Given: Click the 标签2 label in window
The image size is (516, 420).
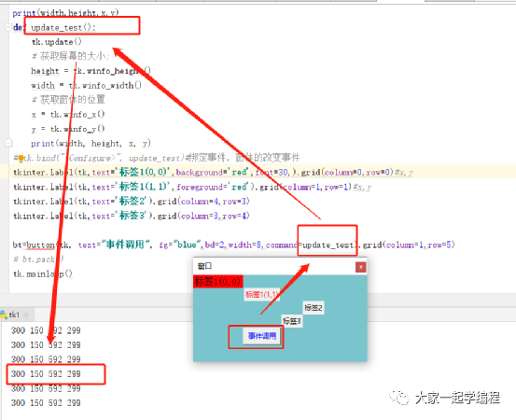Looking at the screenshot, I should point(314,308).
